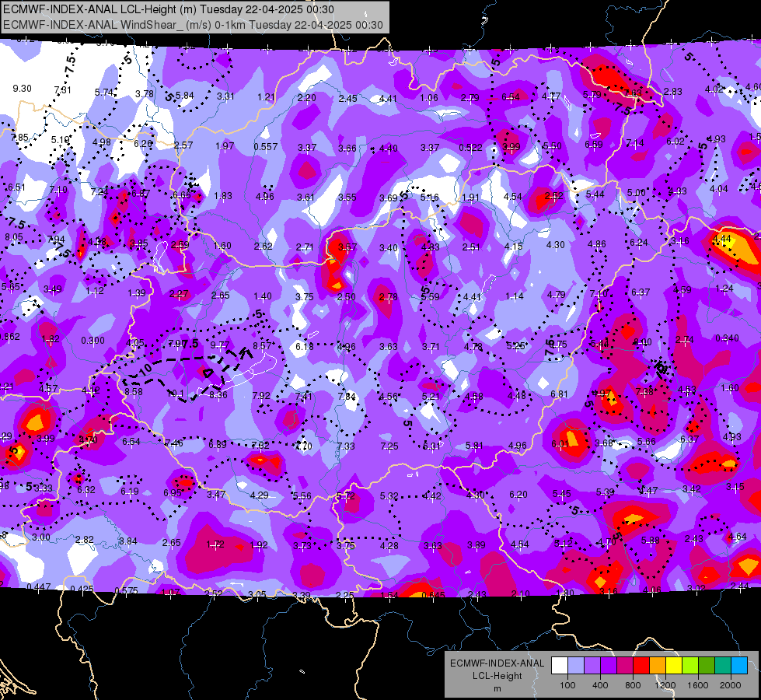This screenshot has height=700, width=761.
Task: Click the medium purple legend swatch
Action: pyautogui.click(x=592, y=665)
